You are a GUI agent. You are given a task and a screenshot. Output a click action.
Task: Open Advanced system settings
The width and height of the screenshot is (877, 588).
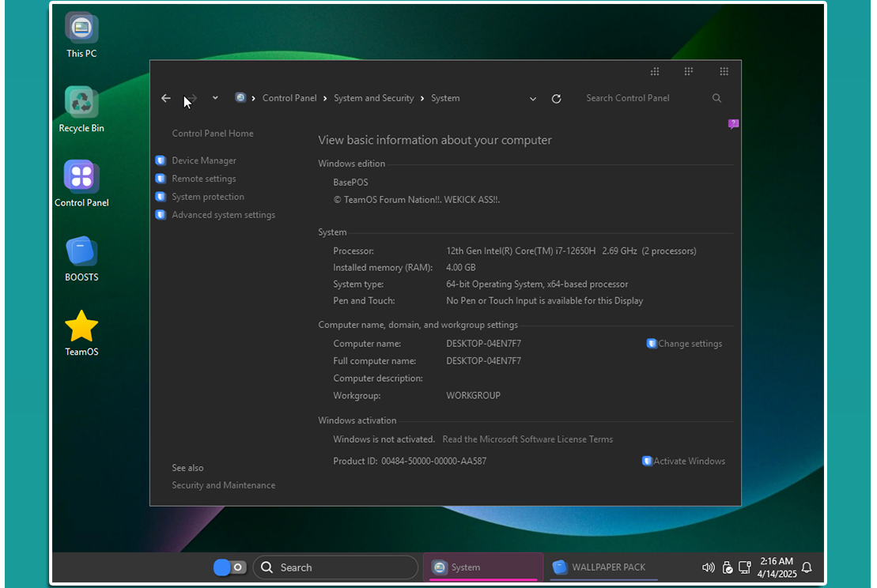tap(223, 215)
